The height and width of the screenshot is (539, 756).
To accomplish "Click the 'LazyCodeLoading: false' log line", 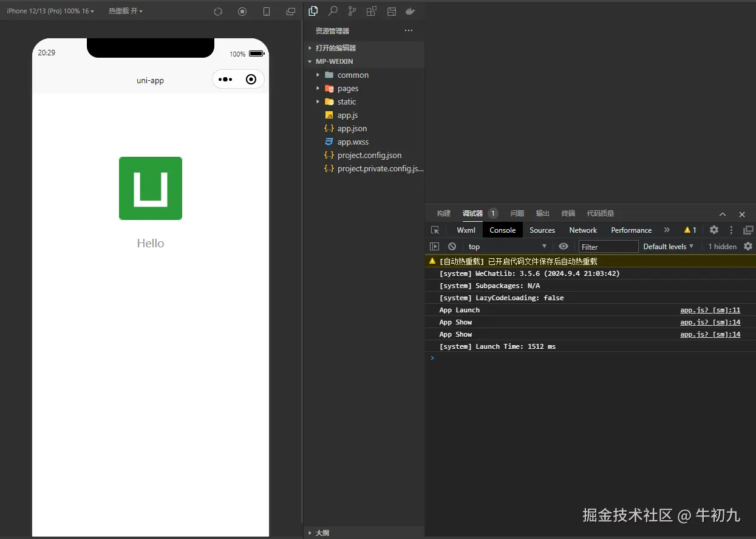I will click(502, 298).
